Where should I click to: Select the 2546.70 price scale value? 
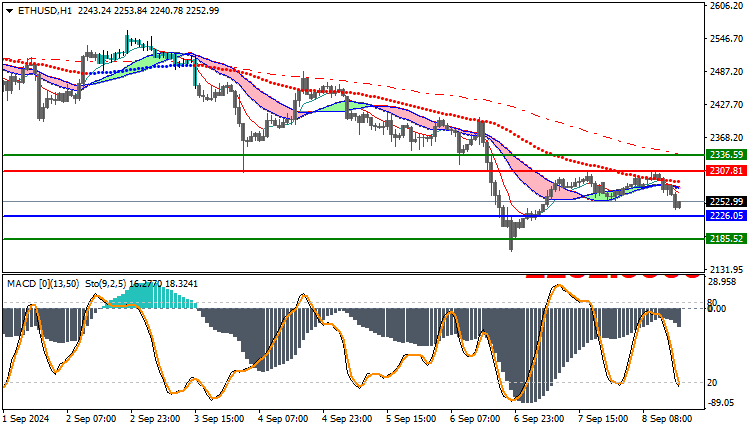coord(727,39)
